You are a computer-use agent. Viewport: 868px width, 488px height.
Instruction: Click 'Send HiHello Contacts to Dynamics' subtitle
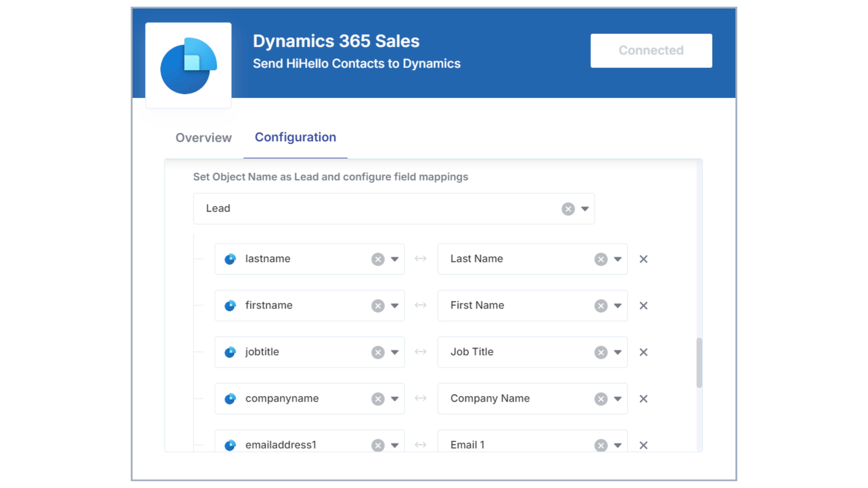click(x=357, y=64)
